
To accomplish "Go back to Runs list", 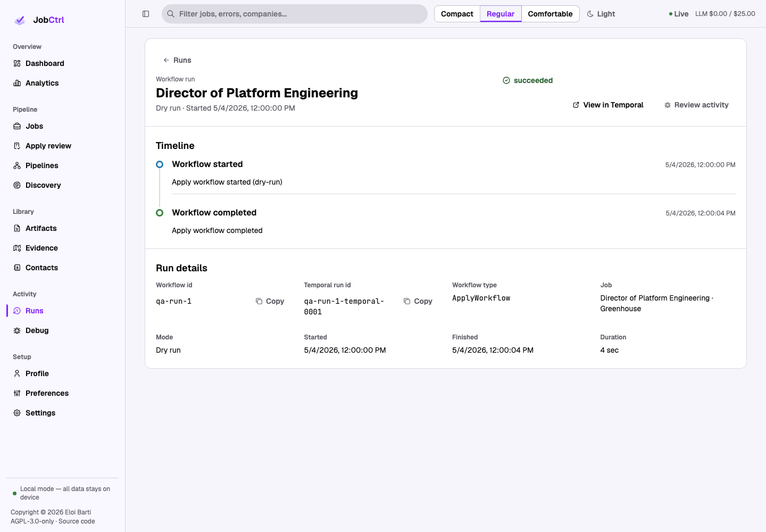I will (x=177, y=60).
